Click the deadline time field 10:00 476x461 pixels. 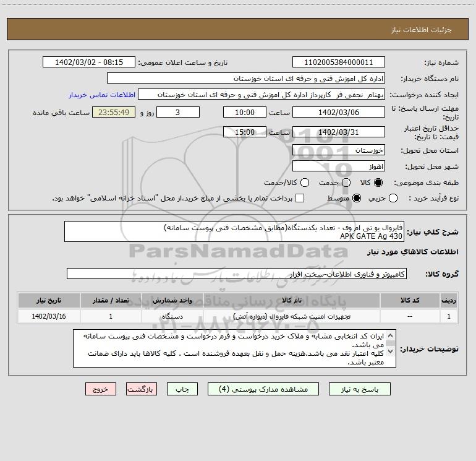click(245, 112)
